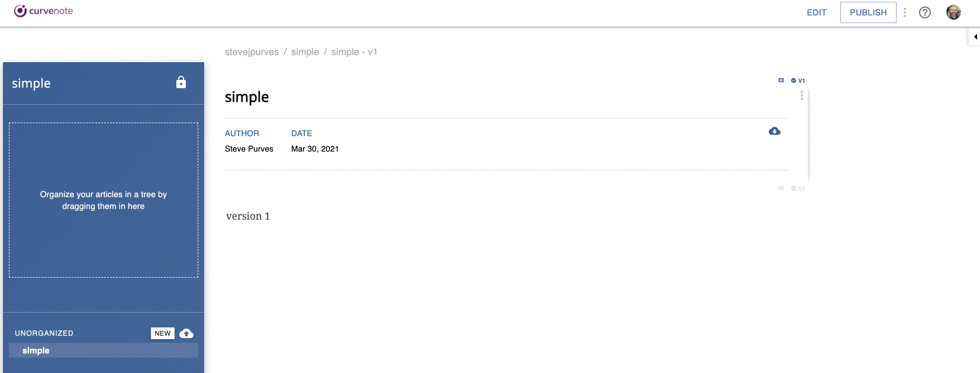Open the help question mark icon
The height and width of the screenshot is (373, 980).
tap(925, 12)
